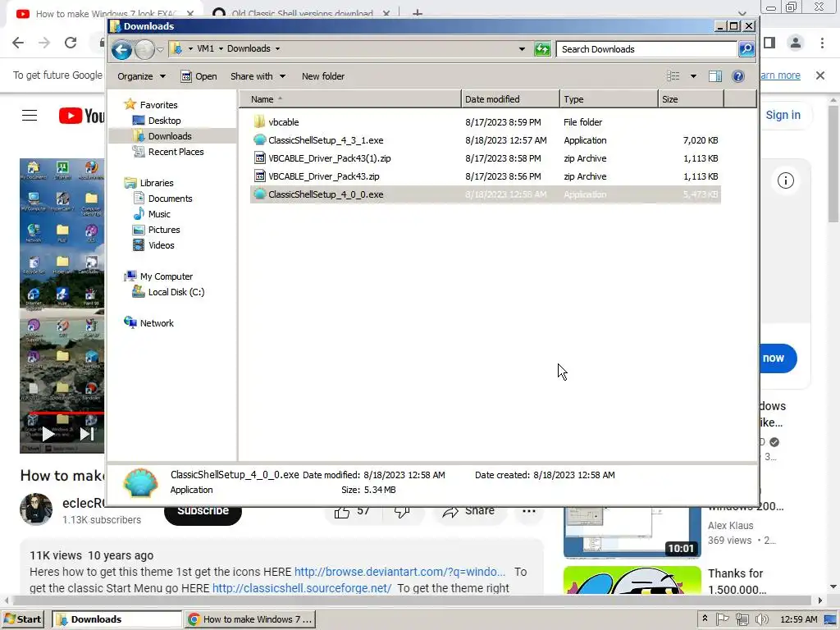Open Local Disk (C:)
The image size is (840, 630).
coord(176,292)
